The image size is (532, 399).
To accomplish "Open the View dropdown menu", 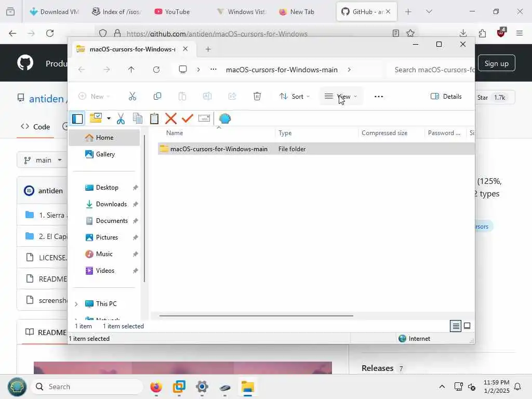I will tap(341, 96).
